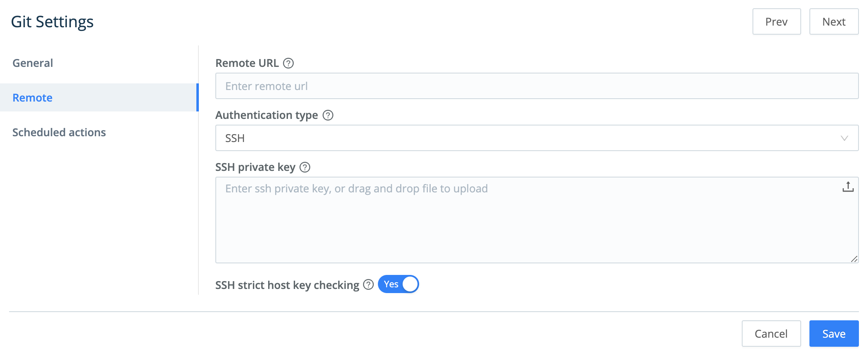The width and height of the screenshot is (868, 355).
Task: Switch to the General tab
Action: click(33, 63)
